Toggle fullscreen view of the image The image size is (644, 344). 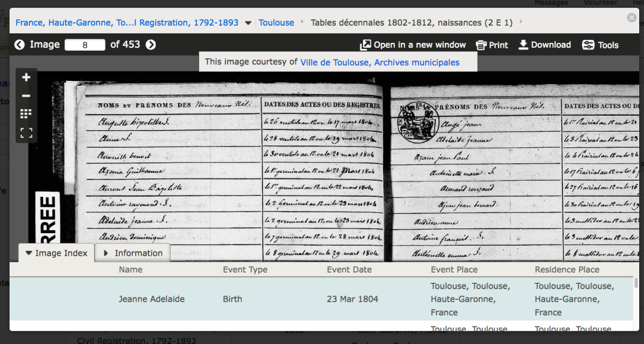pyautogui.click(x=26, y=133)
